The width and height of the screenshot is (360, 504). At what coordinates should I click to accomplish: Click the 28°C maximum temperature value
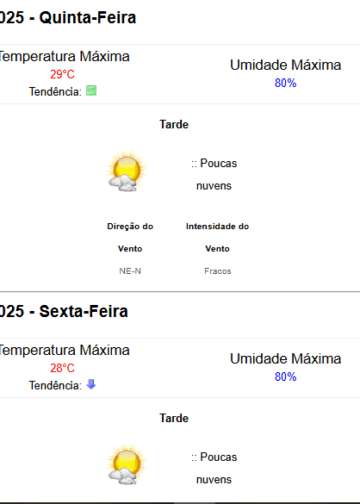click(x=62, y=368)
